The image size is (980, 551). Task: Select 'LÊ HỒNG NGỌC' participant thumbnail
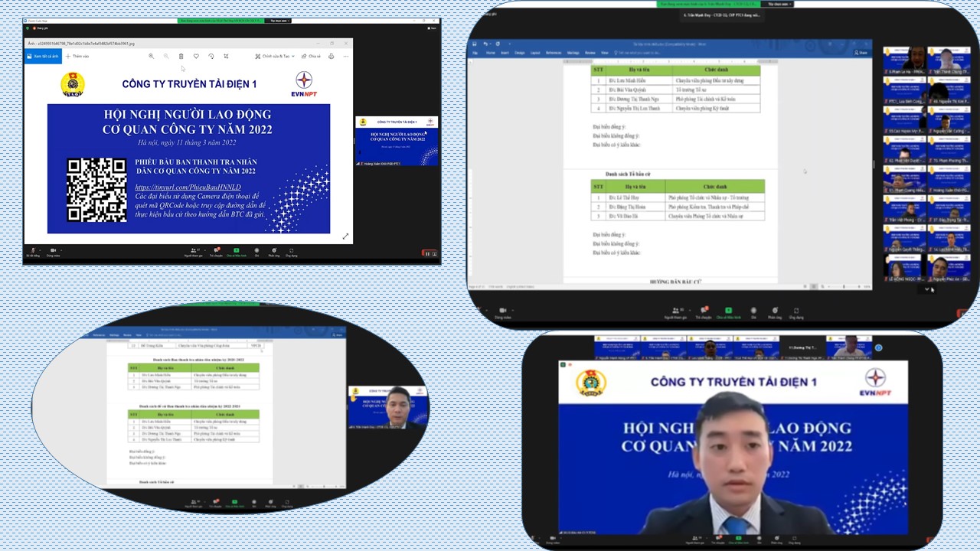coord(903,269)
